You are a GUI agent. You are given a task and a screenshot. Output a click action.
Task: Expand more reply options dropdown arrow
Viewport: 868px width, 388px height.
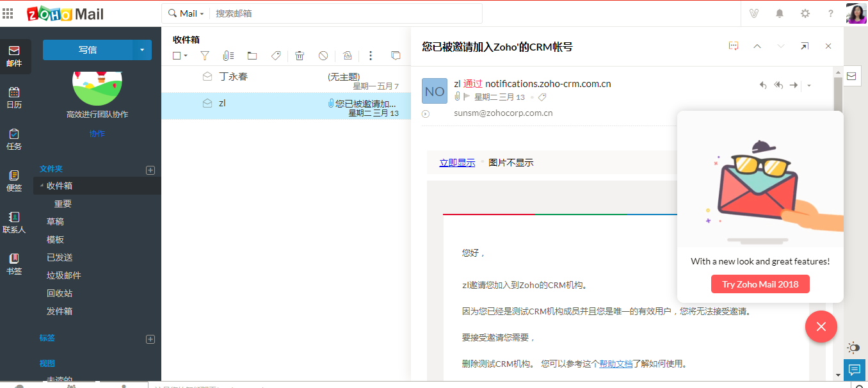[x=809, y=85]
